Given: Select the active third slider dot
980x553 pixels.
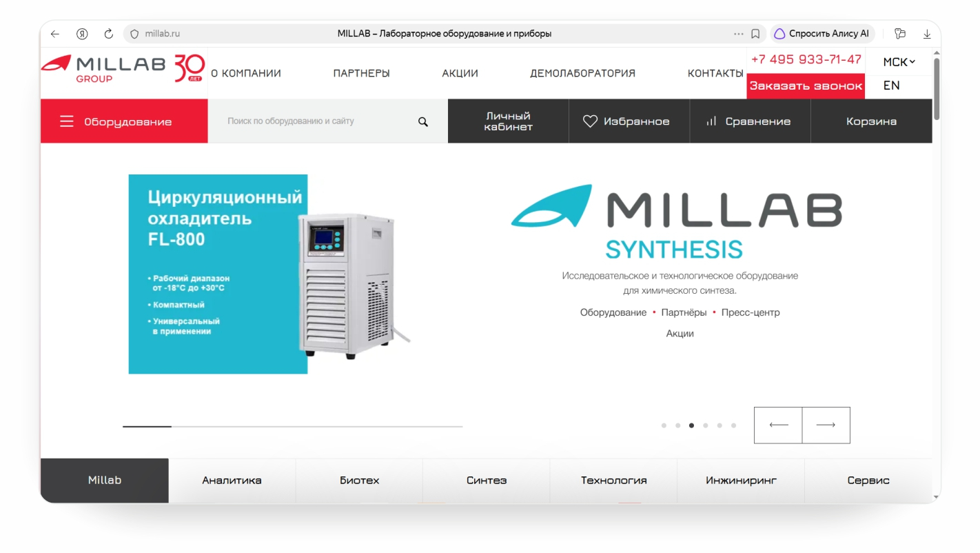Looking at the screenshot, I should pyautogui.click(x=691, y=425).
